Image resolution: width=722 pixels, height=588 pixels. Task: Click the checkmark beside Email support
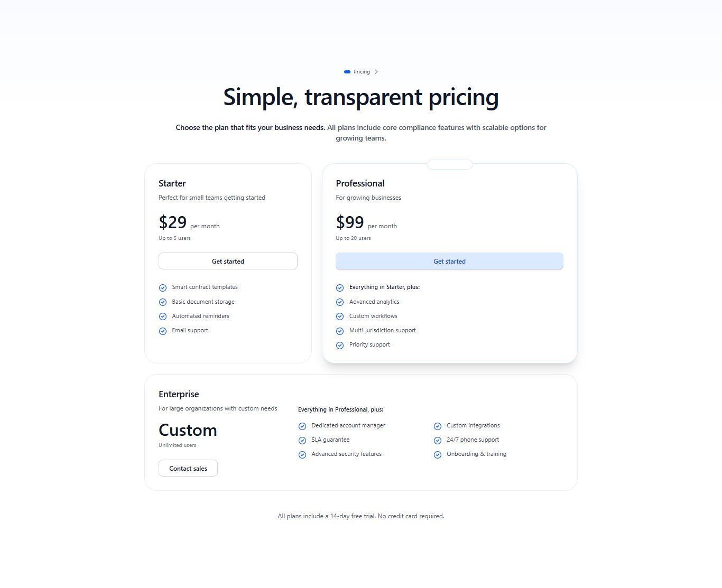tap(163, 331)
